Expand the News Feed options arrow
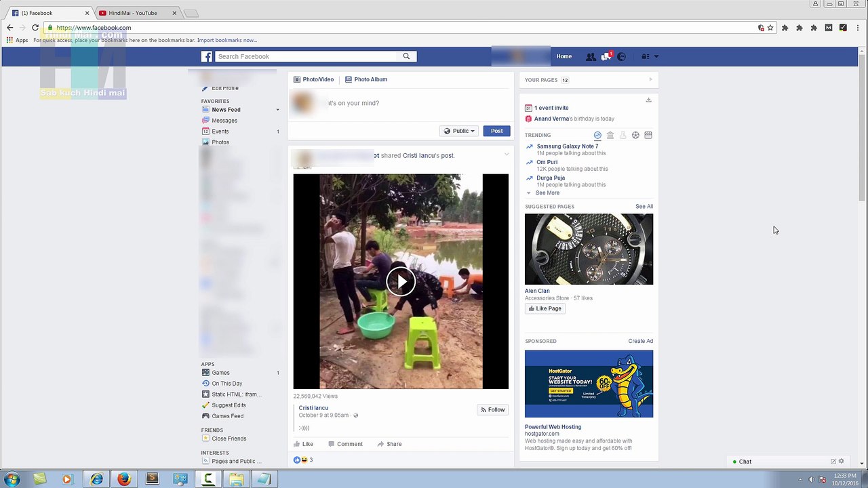Screen dimensions: 868x488 tap(277, 110)
